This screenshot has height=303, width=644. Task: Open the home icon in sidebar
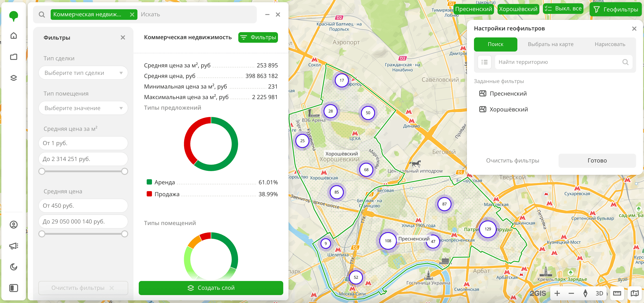[x=14, y=36]
